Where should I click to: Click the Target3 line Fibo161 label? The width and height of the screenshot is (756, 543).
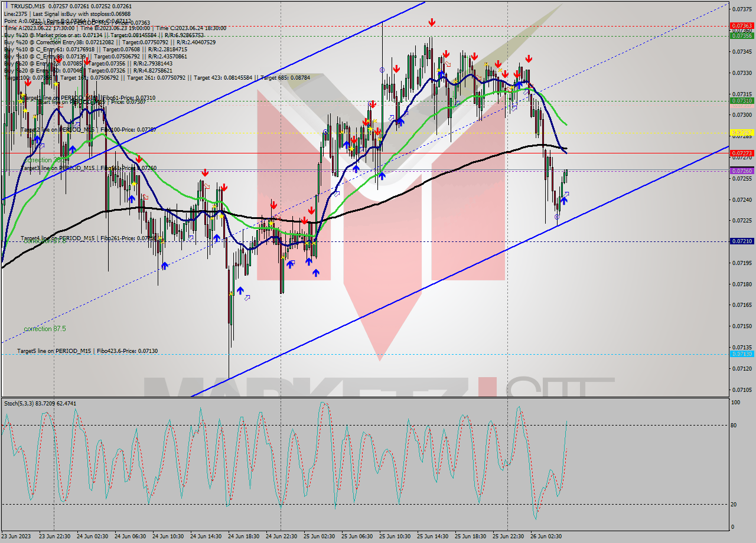(x=89, y=168)
